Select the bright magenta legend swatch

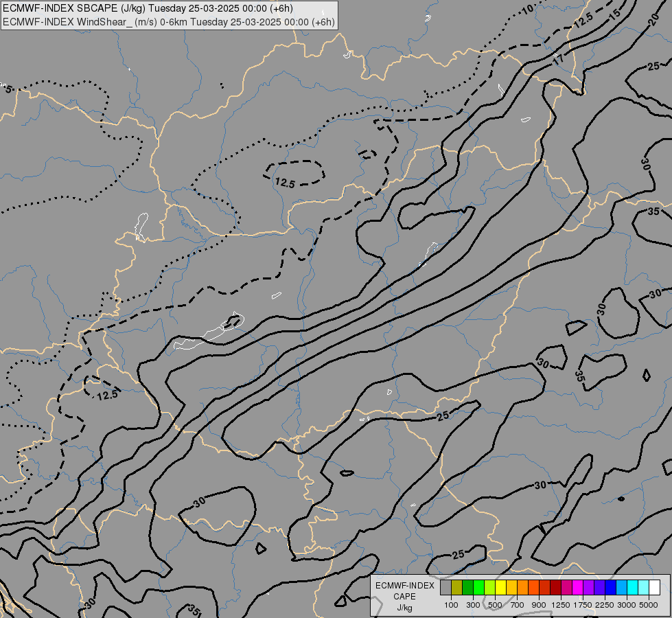pyautogui.click(x=578, y=587)
